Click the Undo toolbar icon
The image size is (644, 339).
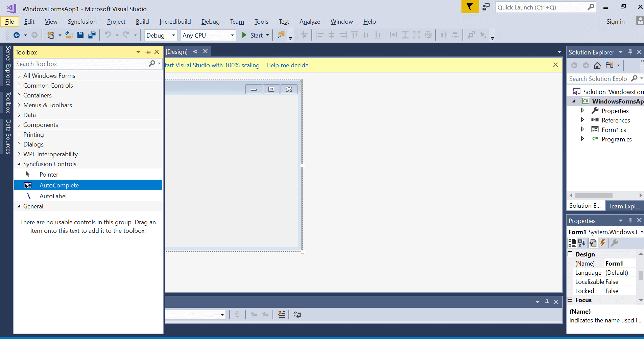pyautogui.click(x=108, y=35)
